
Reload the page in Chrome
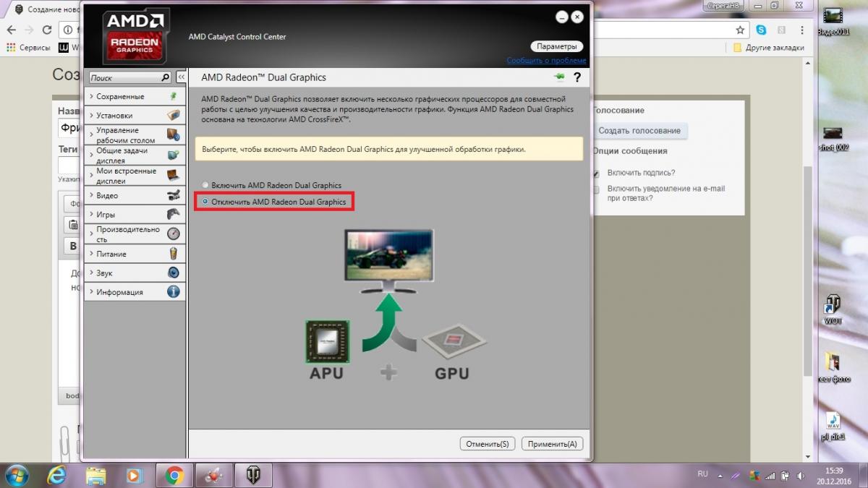click(x=47, y=30)
